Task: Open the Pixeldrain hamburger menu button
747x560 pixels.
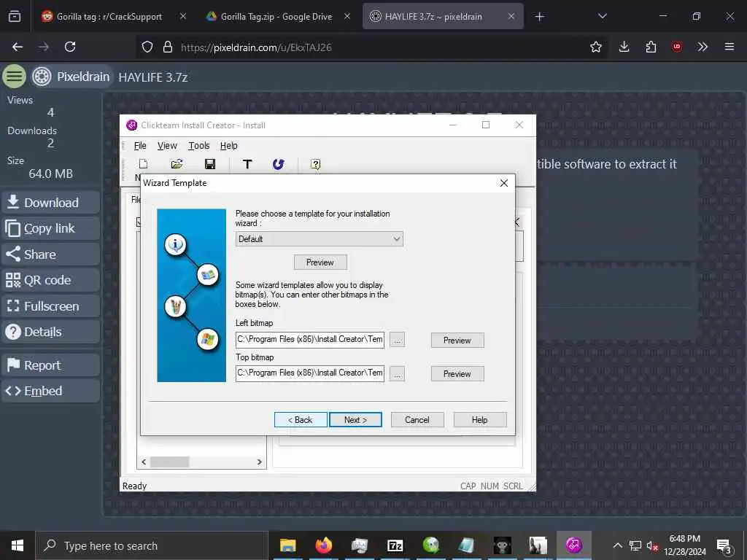Action: pos(15,76)
